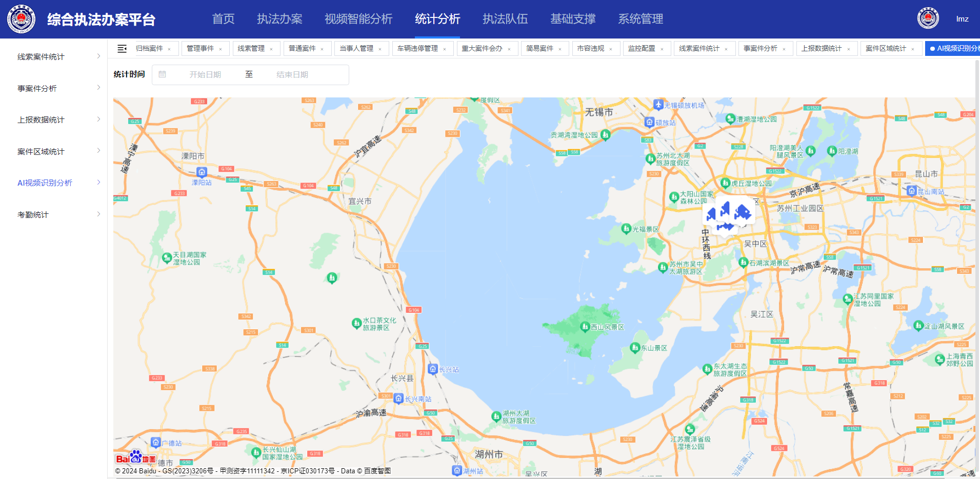This screenshot has height=479, width=980.
Task: Close the 市容违规 tab
Action: tap(611, 49)
